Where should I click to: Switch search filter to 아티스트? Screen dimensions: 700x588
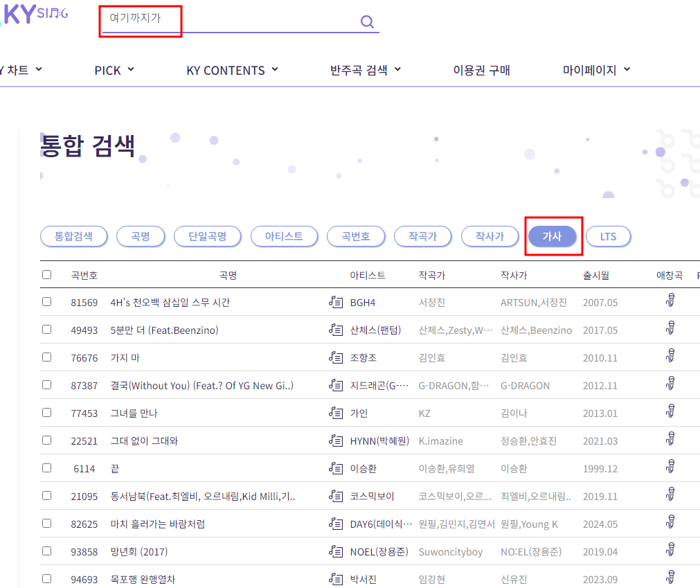(x=284, y=236)
